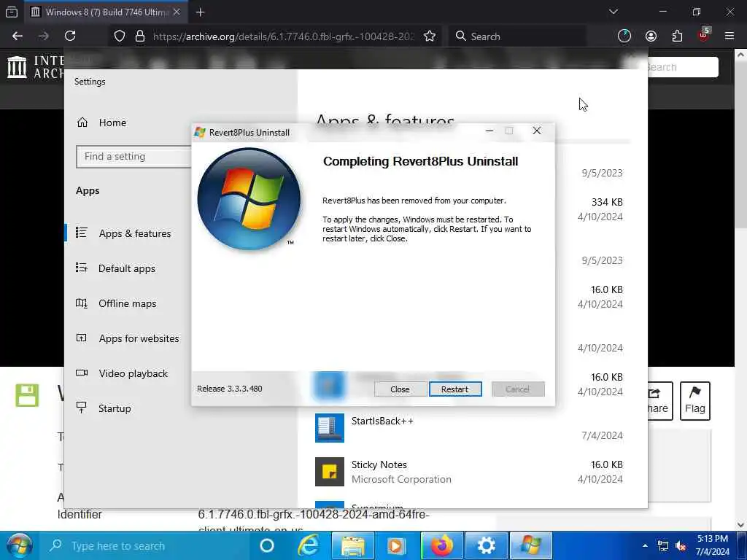Viewport: 747px width, 560px height.
Task: Open Internet Explorer from the taskbar
Action: pos(309,545)
